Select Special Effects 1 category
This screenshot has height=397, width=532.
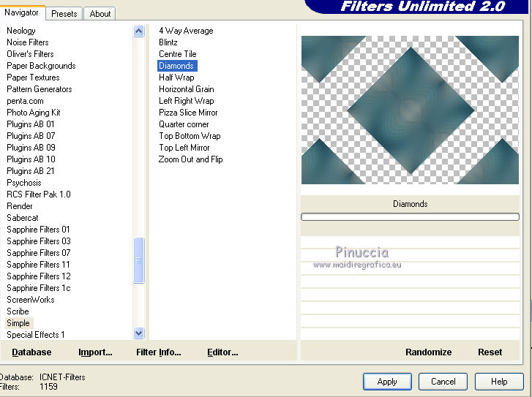click(36, 335)
